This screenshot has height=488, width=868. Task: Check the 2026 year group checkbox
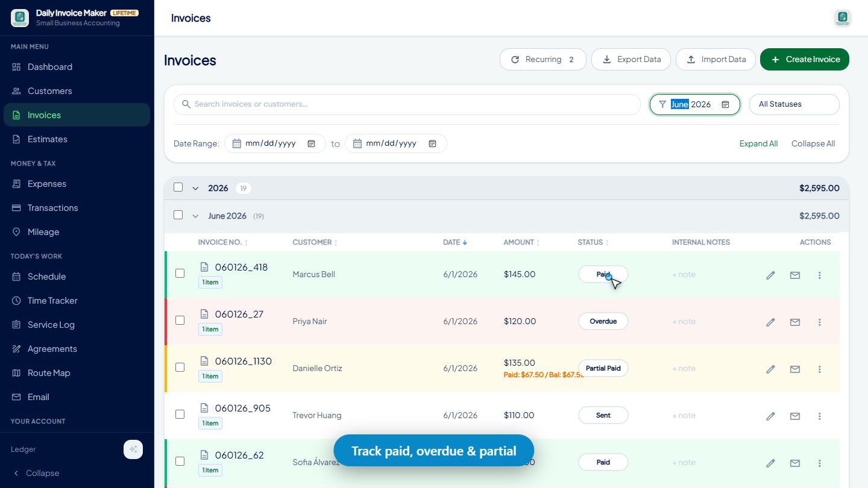coord(178,187)
